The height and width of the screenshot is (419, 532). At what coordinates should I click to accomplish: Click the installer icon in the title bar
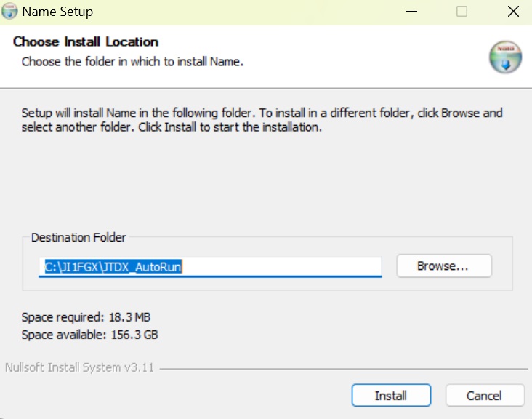(x=10, y=12)
